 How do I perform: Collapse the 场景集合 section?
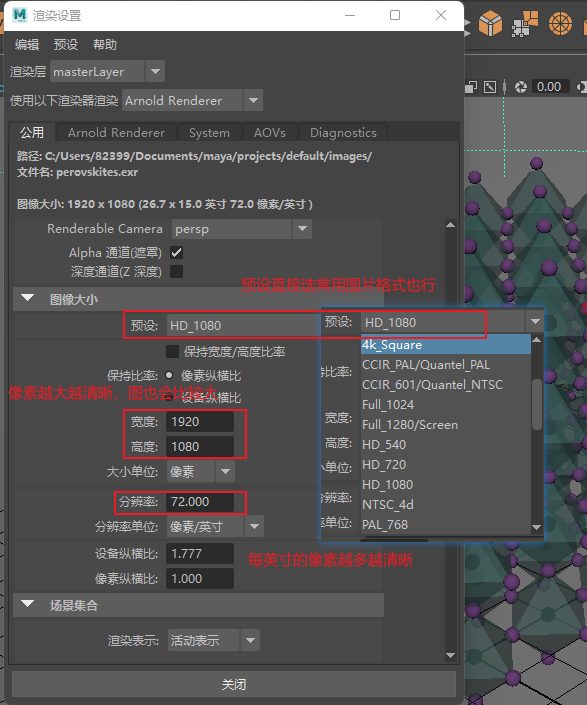pos(27,604)
